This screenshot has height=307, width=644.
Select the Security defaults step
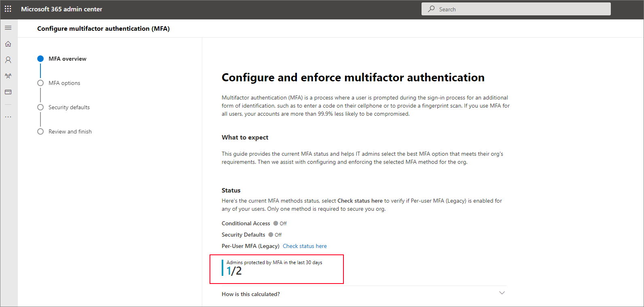[x=69, y=107]
